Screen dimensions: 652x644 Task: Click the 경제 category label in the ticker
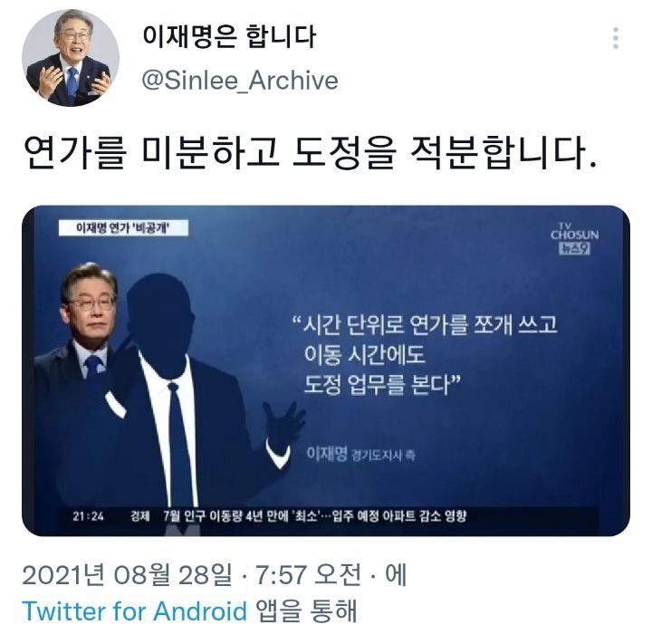tap(139, 516)
